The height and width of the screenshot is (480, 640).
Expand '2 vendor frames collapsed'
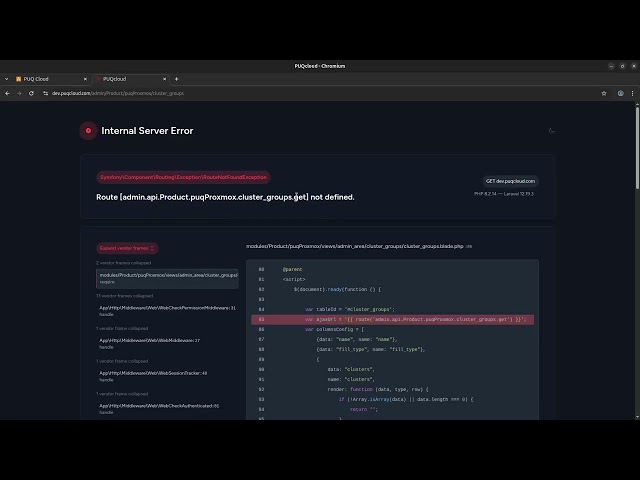(124, 263)
